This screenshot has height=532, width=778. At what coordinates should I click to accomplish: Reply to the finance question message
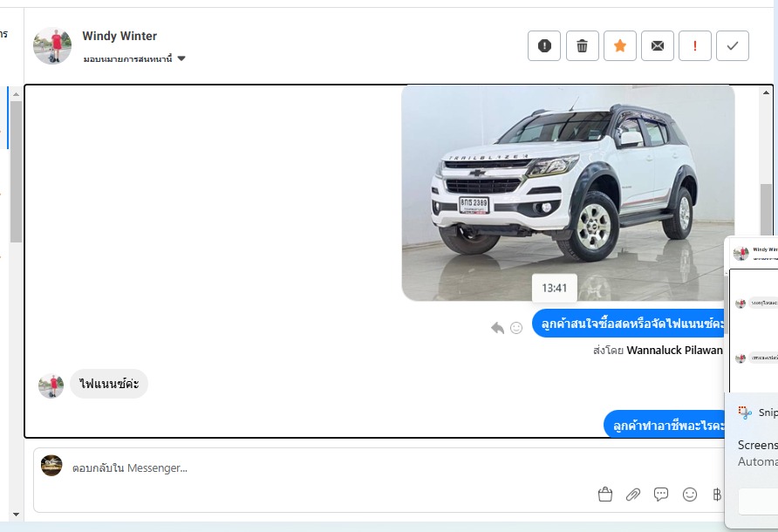click(497, 328)
